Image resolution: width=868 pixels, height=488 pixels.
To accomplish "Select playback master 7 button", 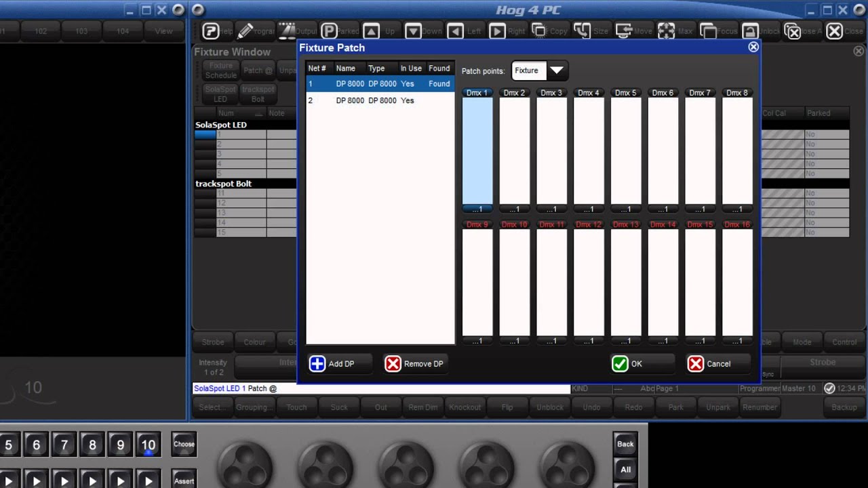I will click(x=64, y=445).
